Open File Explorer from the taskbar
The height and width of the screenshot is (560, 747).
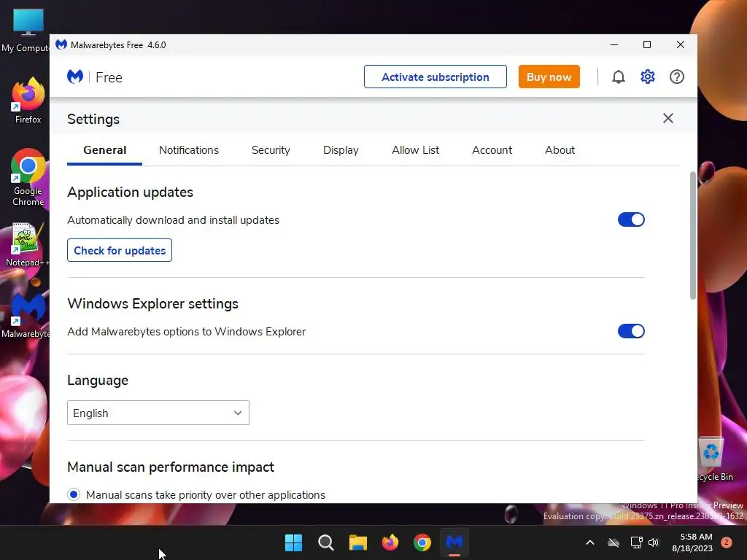pyautogui.click(x=357, y=542)
